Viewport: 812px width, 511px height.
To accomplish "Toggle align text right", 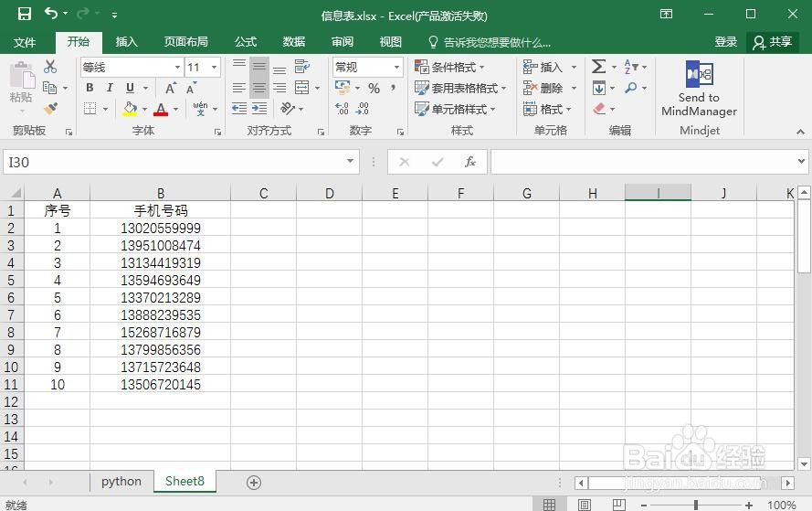I will click(279, 88).
